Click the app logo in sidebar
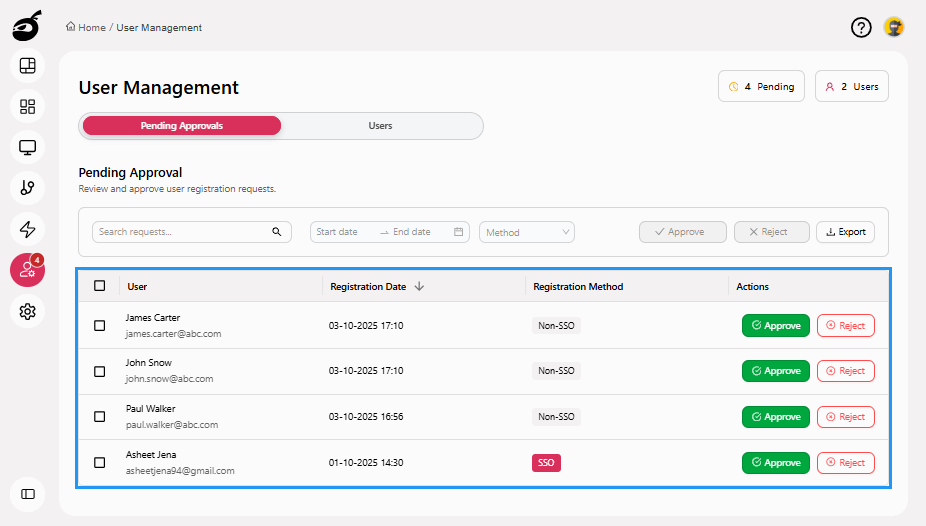Image resolution: width=926 pixels, height=526 pixels. tap(27, 26)
